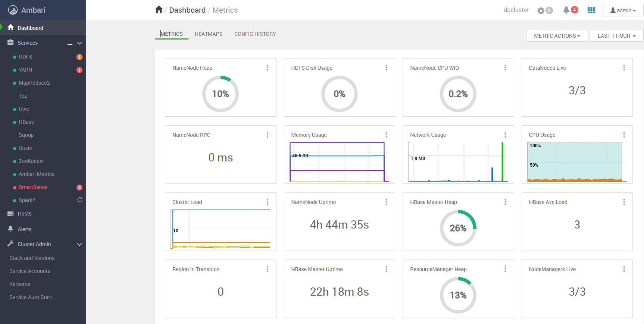644x324 pixels.
Task: Open the Services actions ellipsis menu
Action: point(70,44)
